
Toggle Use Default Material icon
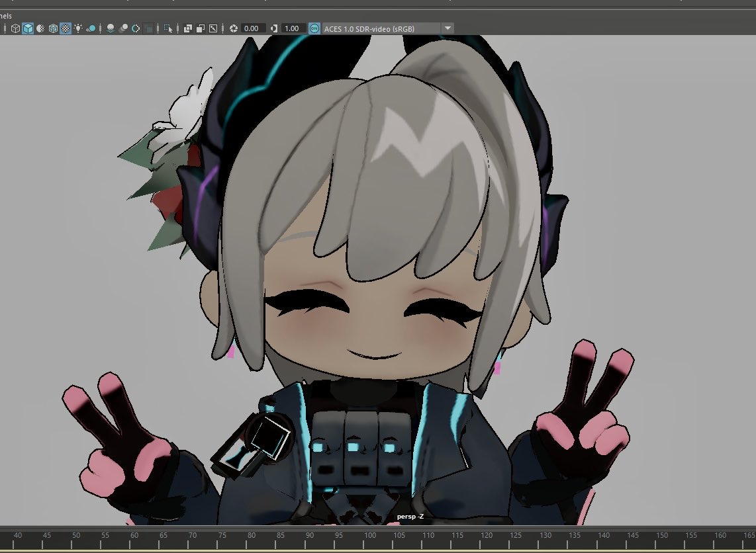[40, 28]
